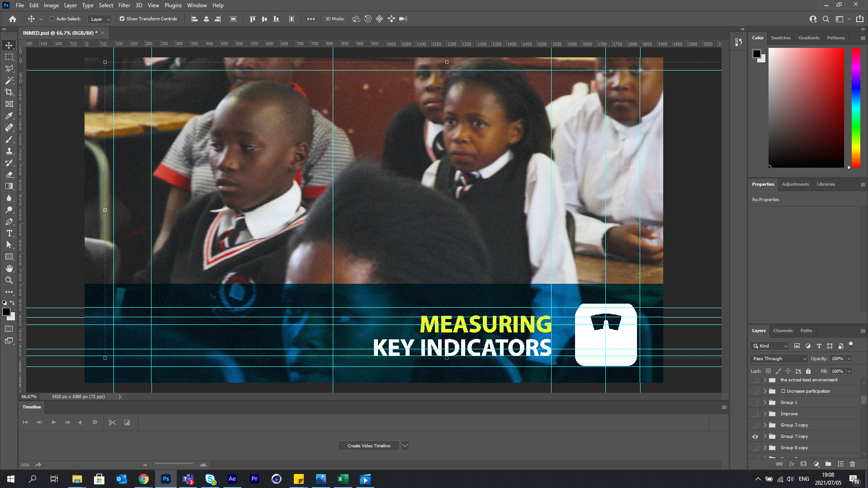Image resolution: width=868 pixels, height=488 pixels.
Task: Switch to the Channels tab
Action: 783,330
